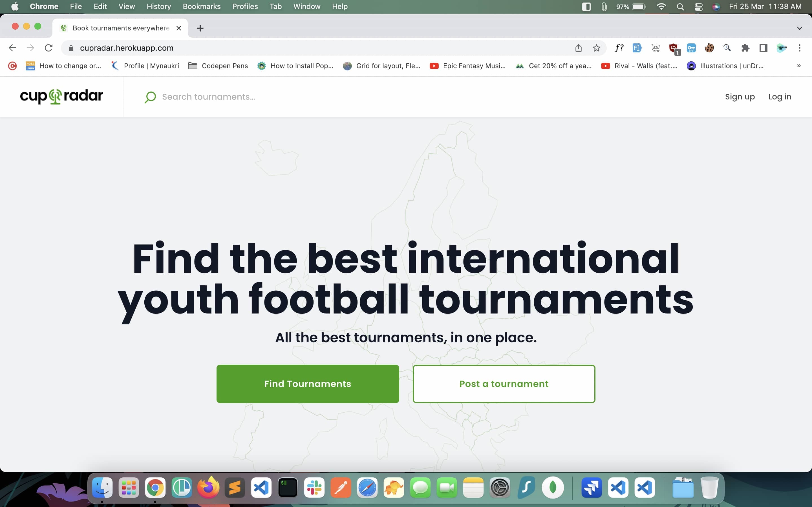This screenshot has width=812, height=507.
Task: Open the Bookmarks menu
Action: pos(201,7)
